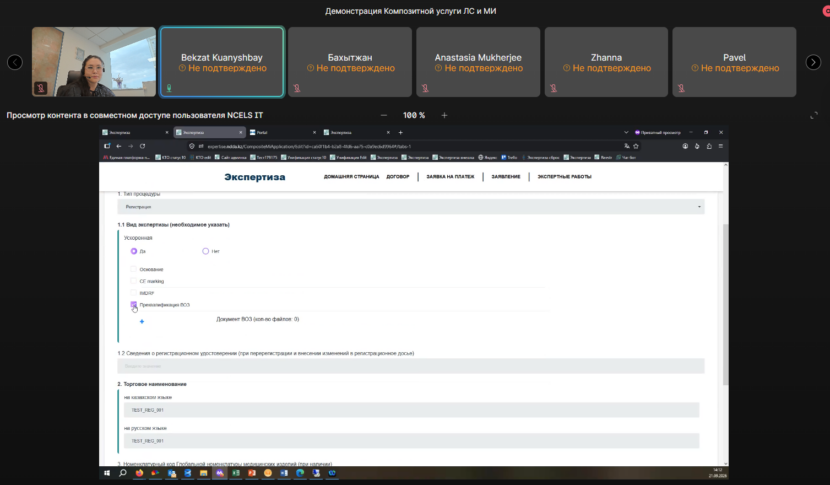The image size is (830, 485).
Task: Uncheck Преквалификация ВОЗ checkbox
Action: [x=133, y=304]
